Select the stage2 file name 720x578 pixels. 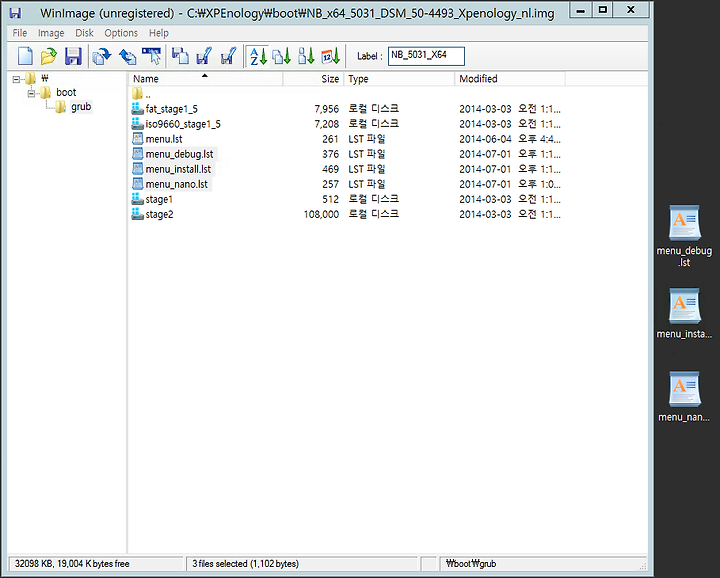point(159,215)
